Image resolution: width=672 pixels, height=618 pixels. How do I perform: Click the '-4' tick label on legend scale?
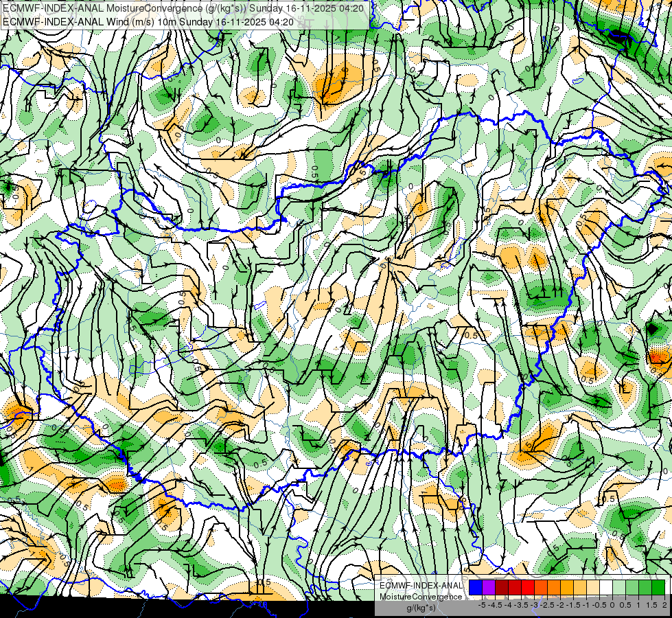(x=508, y=605)
